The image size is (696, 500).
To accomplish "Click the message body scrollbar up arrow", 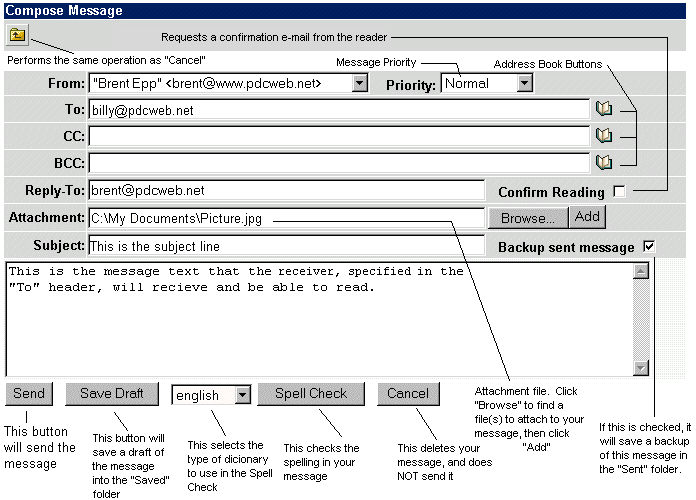I will (x=641, y=271).
